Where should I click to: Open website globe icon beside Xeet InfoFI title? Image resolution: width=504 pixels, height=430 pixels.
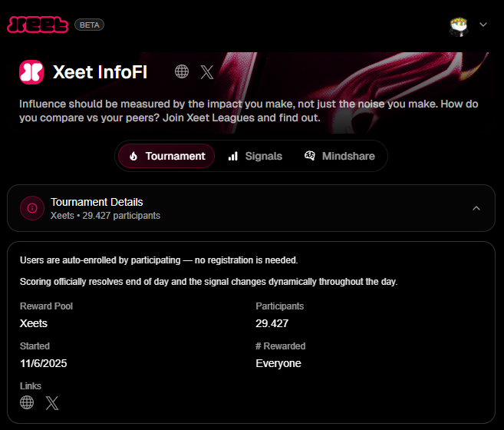pyautogui.click(x=182, y=71)
